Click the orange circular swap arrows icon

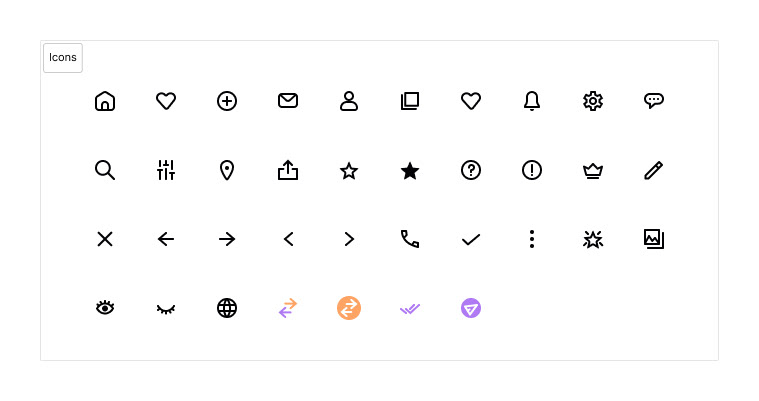(349, 308)
